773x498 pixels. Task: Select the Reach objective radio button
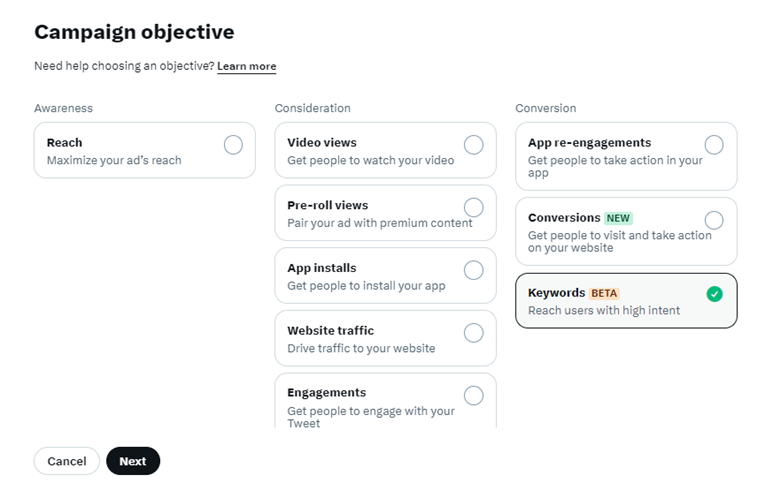233,145
